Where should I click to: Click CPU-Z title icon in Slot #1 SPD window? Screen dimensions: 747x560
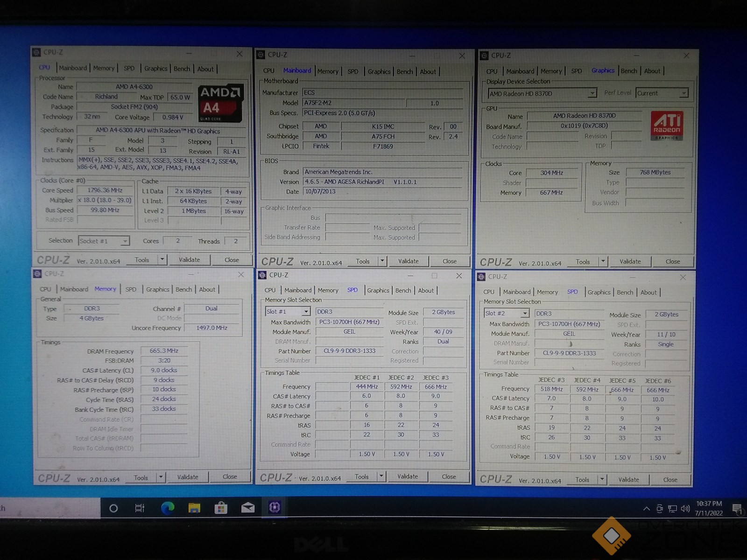[262, 275]
